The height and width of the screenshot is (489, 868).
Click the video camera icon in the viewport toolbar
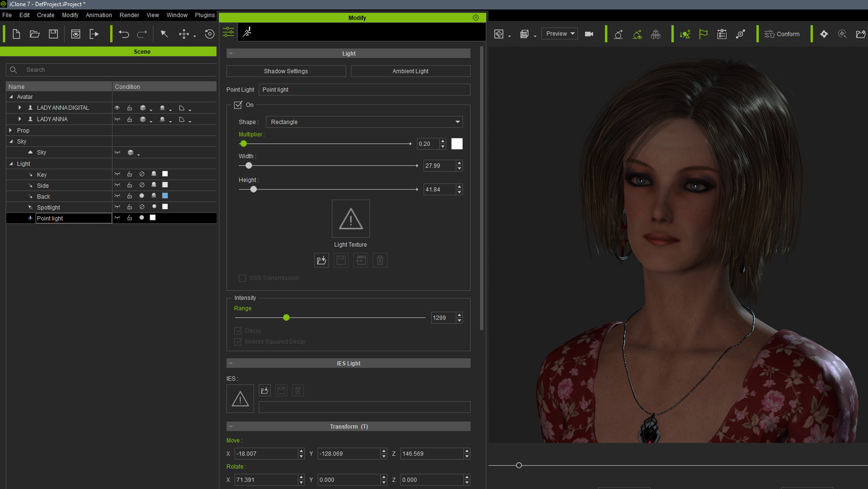(x=589, y=34)
